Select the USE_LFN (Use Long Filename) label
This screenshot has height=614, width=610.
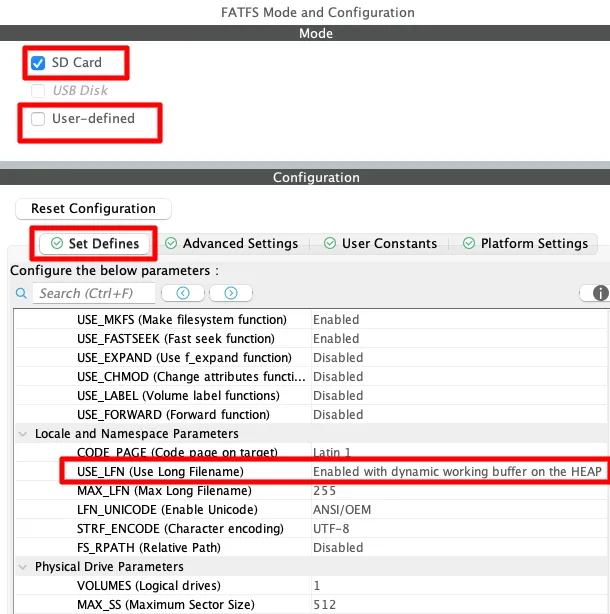point(160,471)
